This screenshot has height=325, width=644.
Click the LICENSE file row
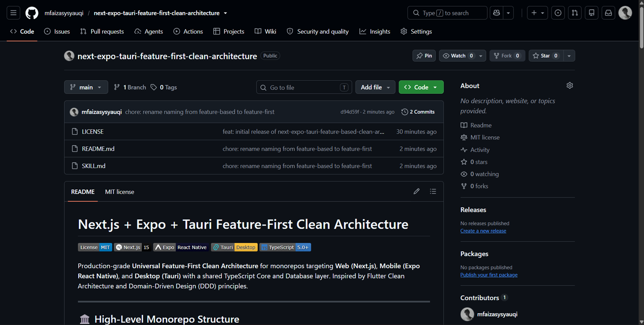(x=254, y=132)
